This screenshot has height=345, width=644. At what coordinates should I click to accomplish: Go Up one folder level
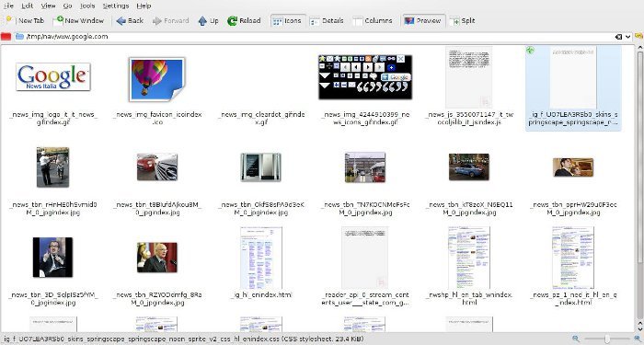pos(208,20)
